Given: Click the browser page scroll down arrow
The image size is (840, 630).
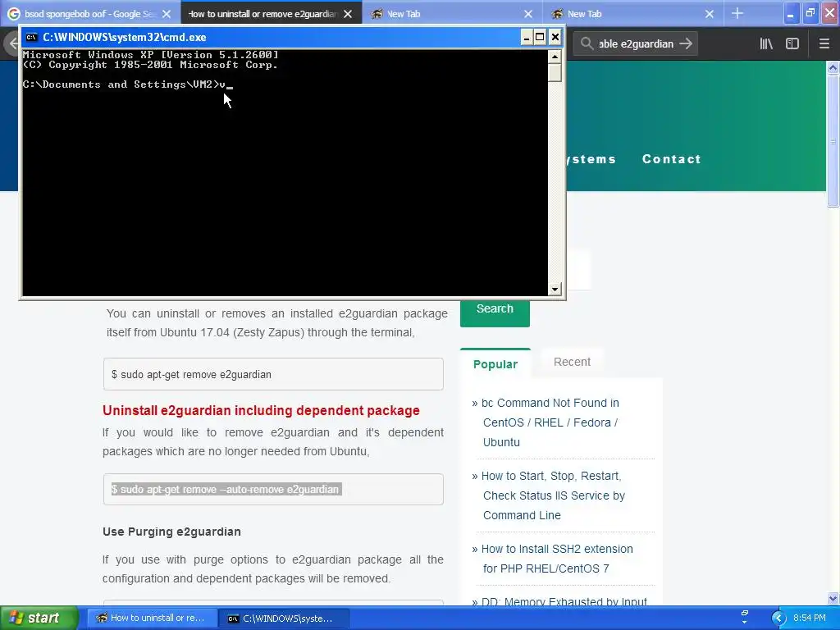Looking at the screenshot, I should point(833,598).
